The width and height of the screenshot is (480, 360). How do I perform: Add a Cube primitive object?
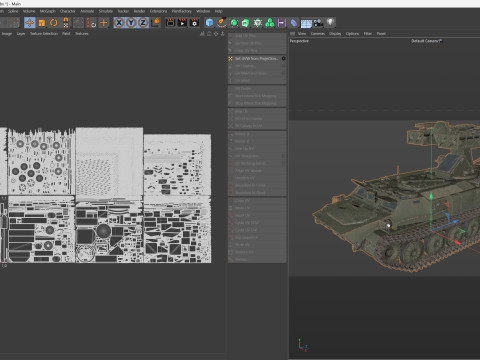[209, 23]
